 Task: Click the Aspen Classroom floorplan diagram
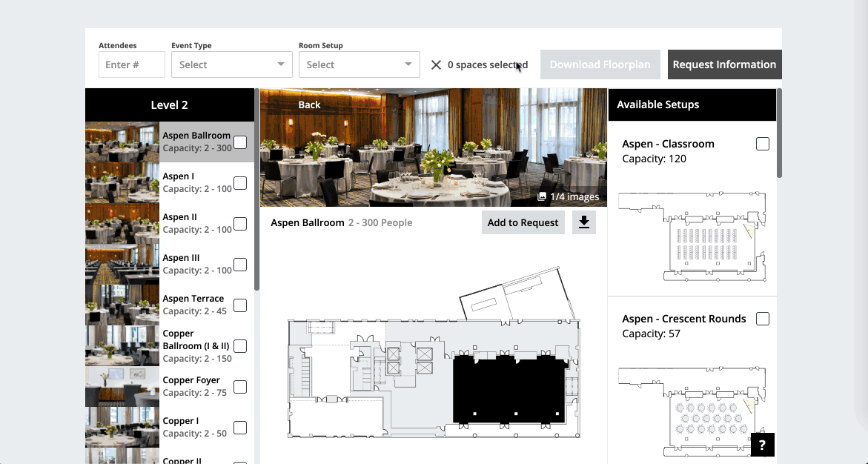pos(692,236)
